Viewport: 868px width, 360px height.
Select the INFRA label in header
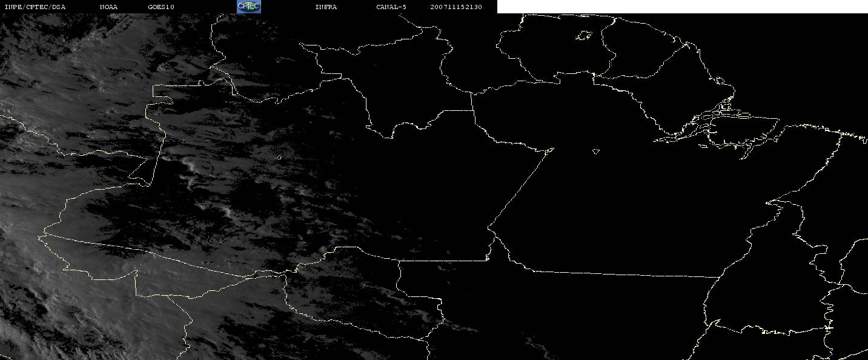click(326, 7)
